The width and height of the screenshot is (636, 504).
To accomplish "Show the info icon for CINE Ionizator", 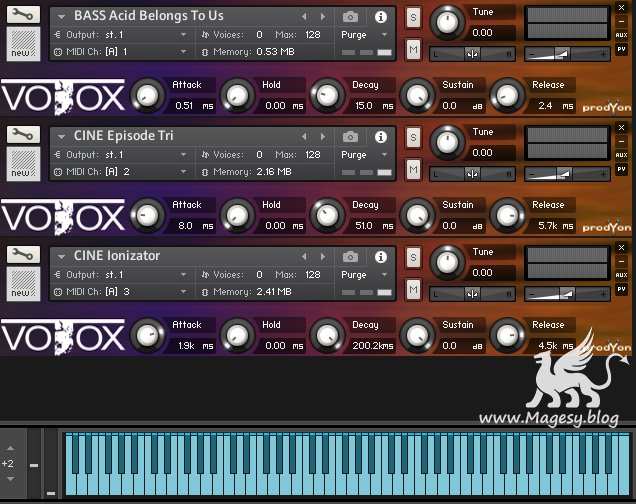I will (380, 257).
